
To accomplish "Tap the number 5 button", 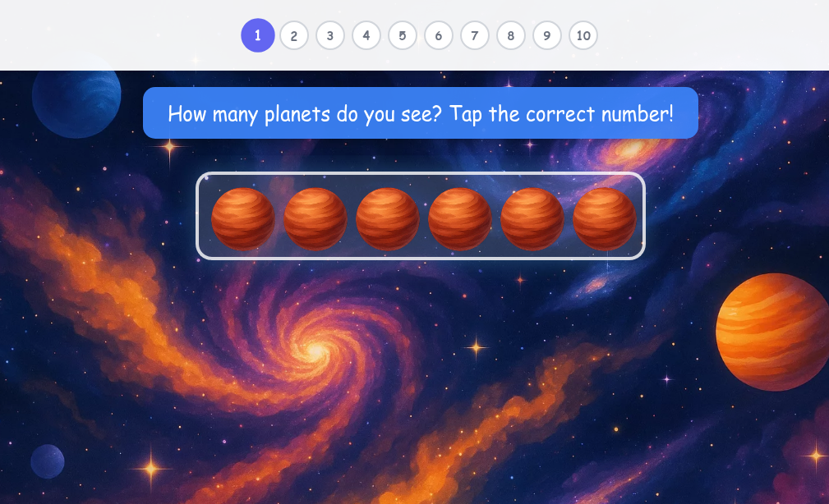I will [x=402, y=35].
